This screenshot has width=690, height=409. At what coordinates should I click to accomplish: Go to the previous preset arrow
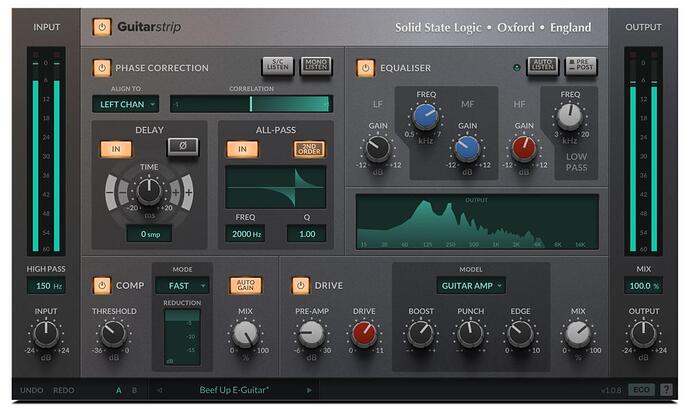(161, 390)
